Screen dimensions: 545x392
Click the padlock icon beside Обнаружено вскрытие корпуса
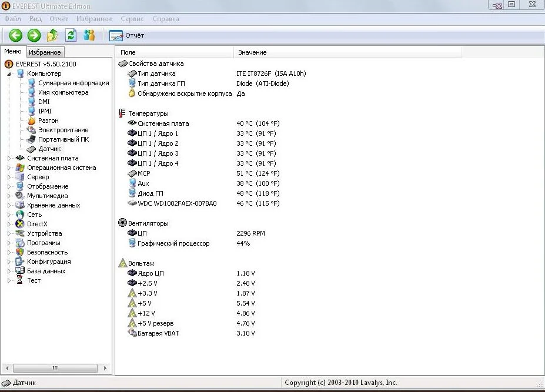tap(132, 93)
